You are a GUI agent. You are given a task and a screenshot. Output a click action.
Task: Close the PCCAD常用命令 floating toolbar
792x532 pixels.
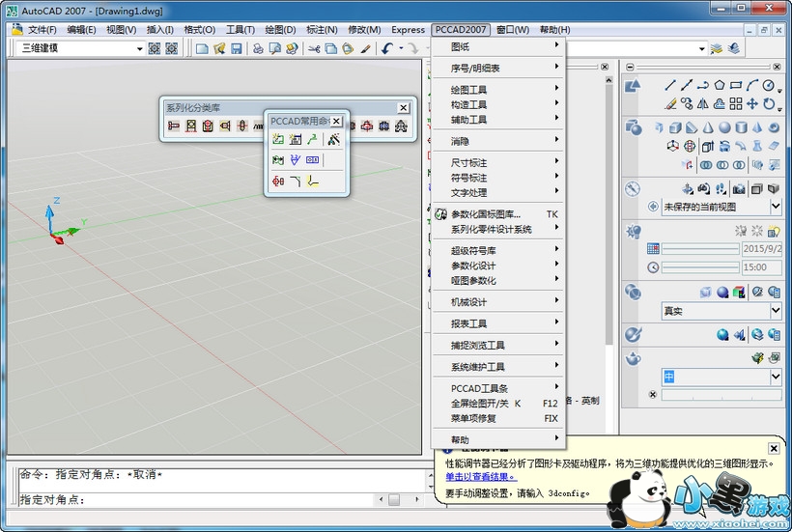click(336, 121)
